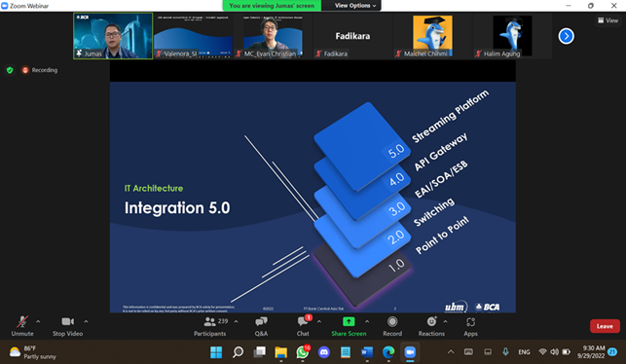Open the Zoom Apps panel
Viewport: 626px width, 364px height.
click(x=470, y=326)
